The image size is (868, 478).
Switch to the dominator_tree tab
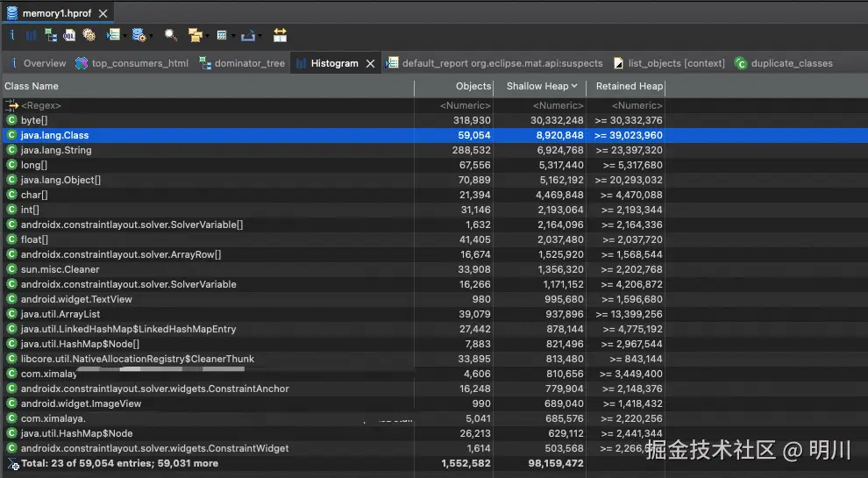coord(249,63)
